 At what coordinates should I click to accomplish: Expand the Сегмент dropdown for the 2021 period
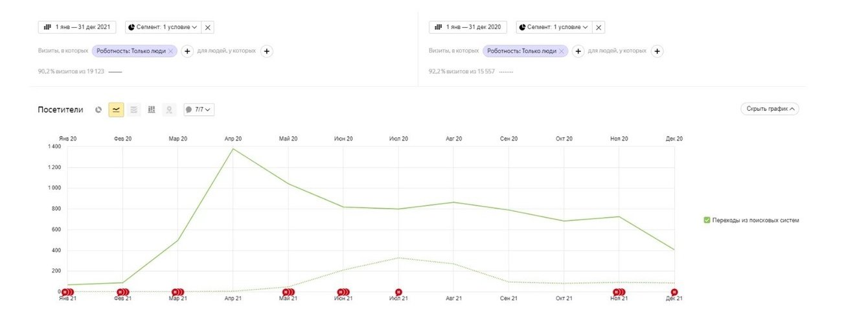[x=163, y=27]
